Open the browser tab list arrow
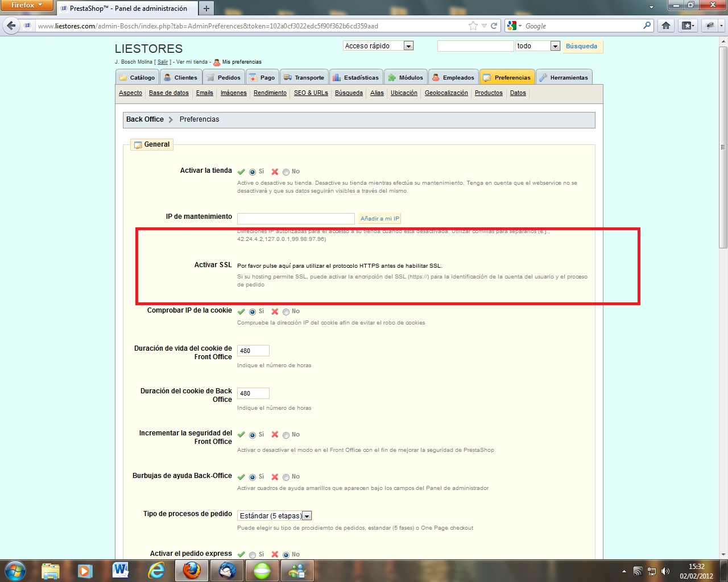The height and width of the screenshot is (582, 728). (651, 7)
